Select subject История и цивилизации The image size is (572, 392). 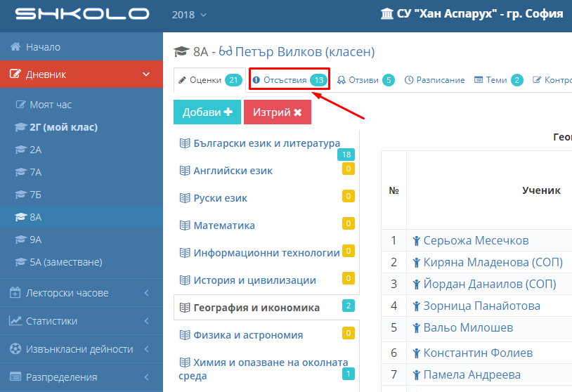tap(254, 280)
